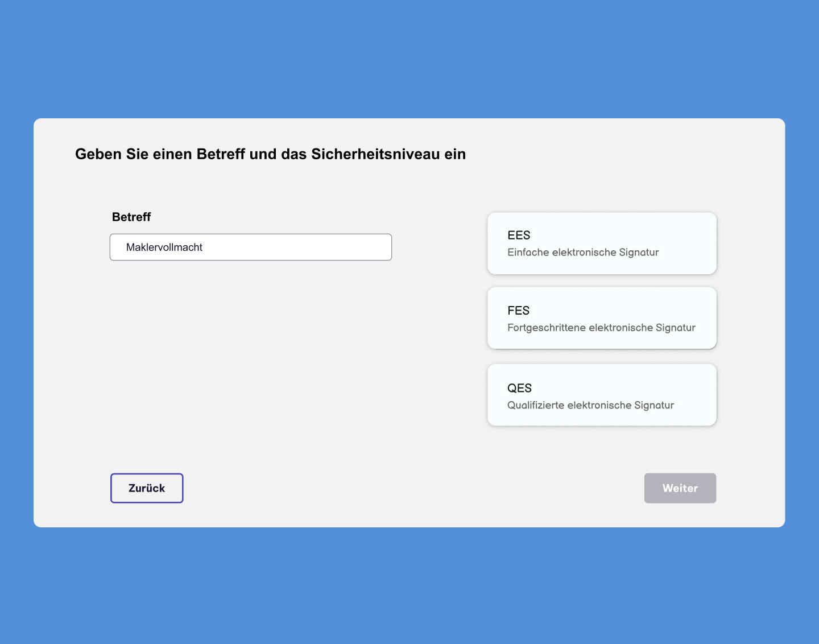Viewport: 819px width, 644px height.
Task: Click the 'QES' title label
Action: 519,388
